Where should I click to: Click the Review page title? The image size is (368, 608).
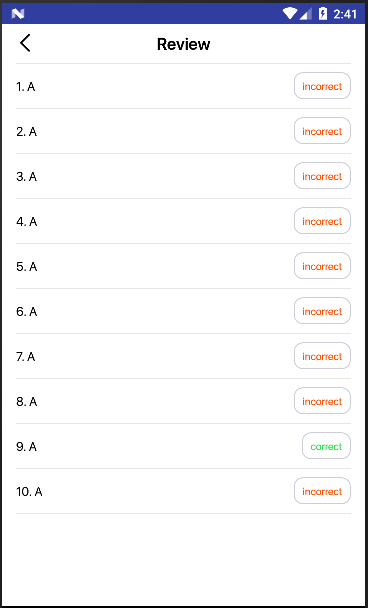pyautogui.click(x=183, y=44)
